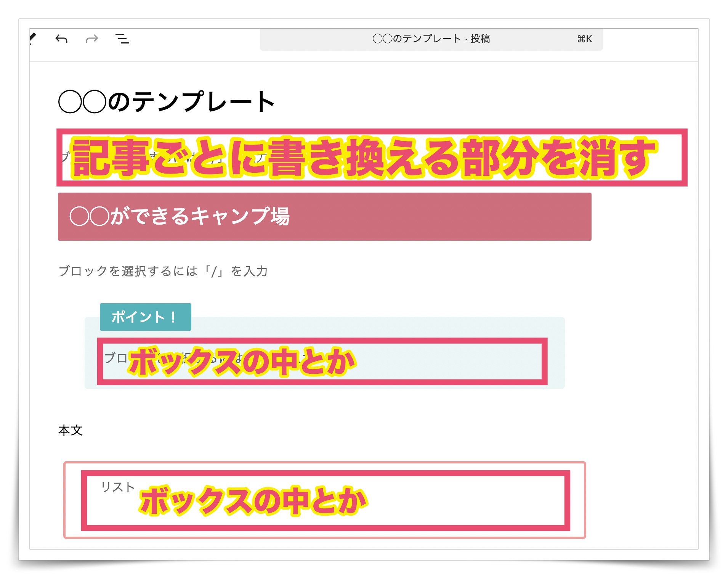The width and height of the screenshot is (728, 579).
Task: Edit the post title ○○のテンプレート
Action: click(166, 102)
